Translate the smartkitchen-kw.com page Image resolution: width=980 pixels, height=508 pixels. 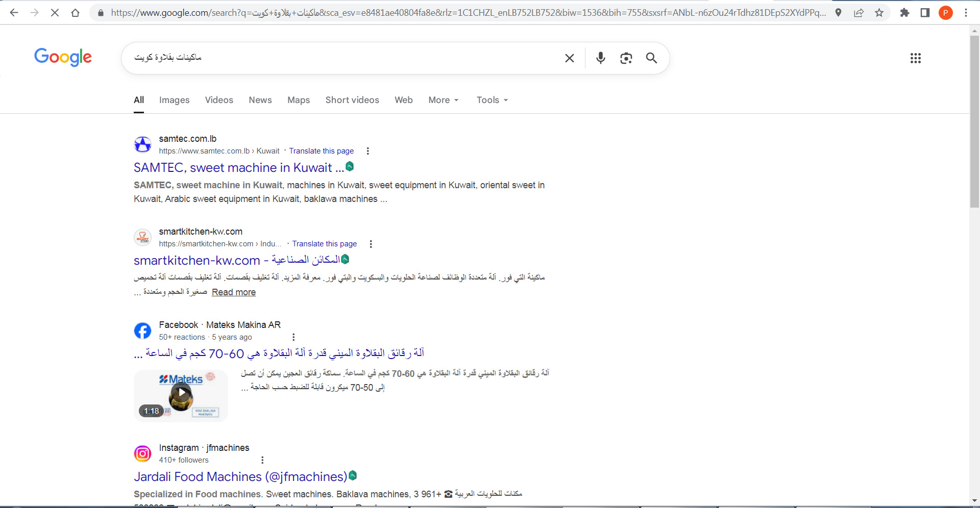(325, 244)
